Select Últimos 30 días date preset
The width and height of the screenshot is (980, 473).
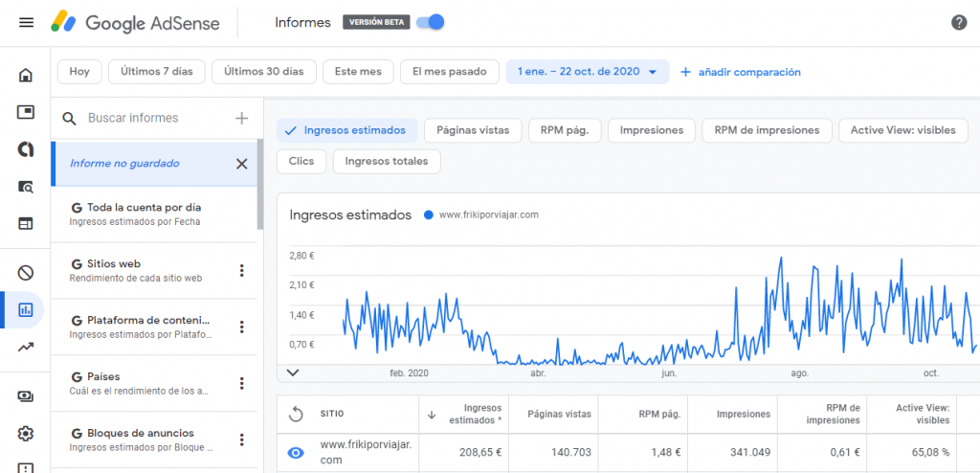coord(264,72)
